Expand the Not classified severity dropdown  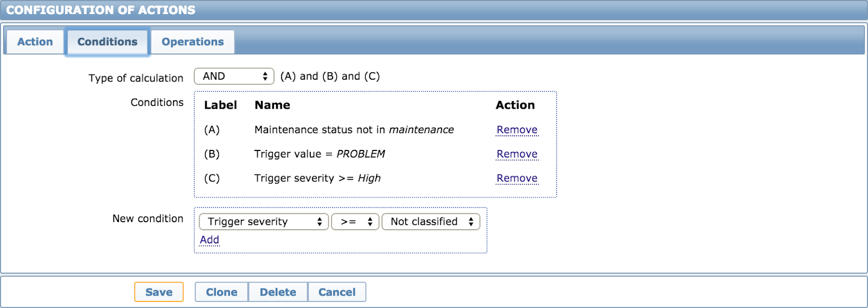[x=431, y=222]
